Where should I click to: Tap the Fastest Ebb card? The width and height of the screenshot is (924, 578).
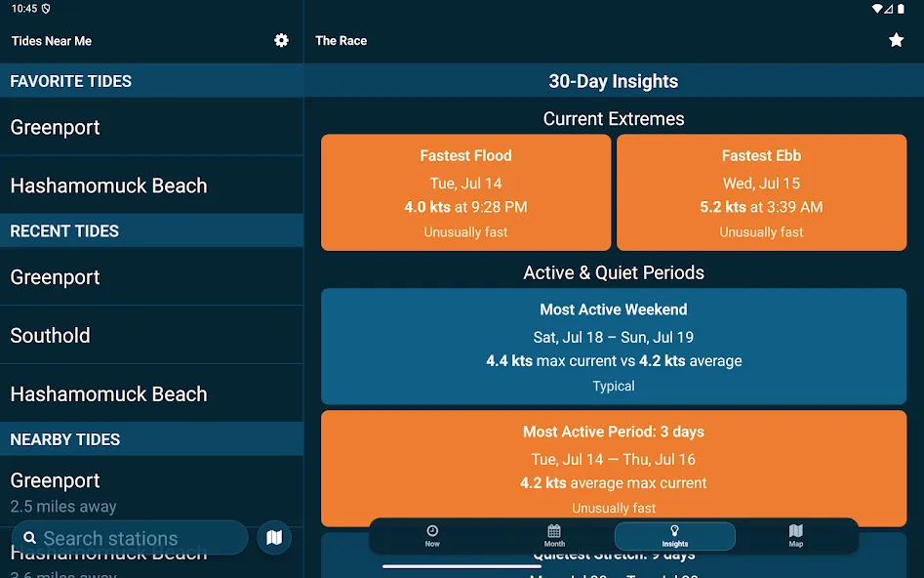[x=761, y=192]
